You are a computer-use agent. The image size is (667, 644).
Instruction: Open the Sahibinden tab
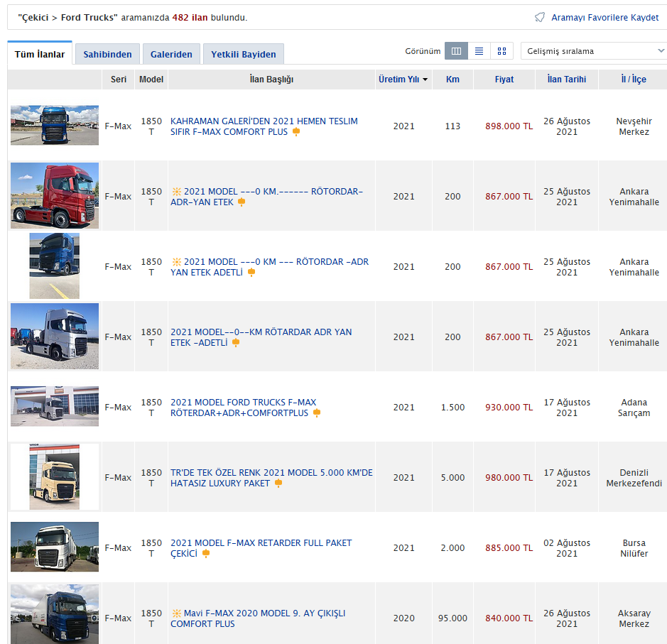(x=107, y=55)
